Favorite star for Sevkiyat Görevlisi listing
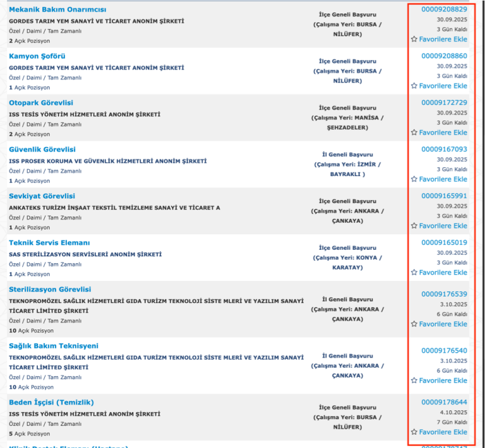 414,225
